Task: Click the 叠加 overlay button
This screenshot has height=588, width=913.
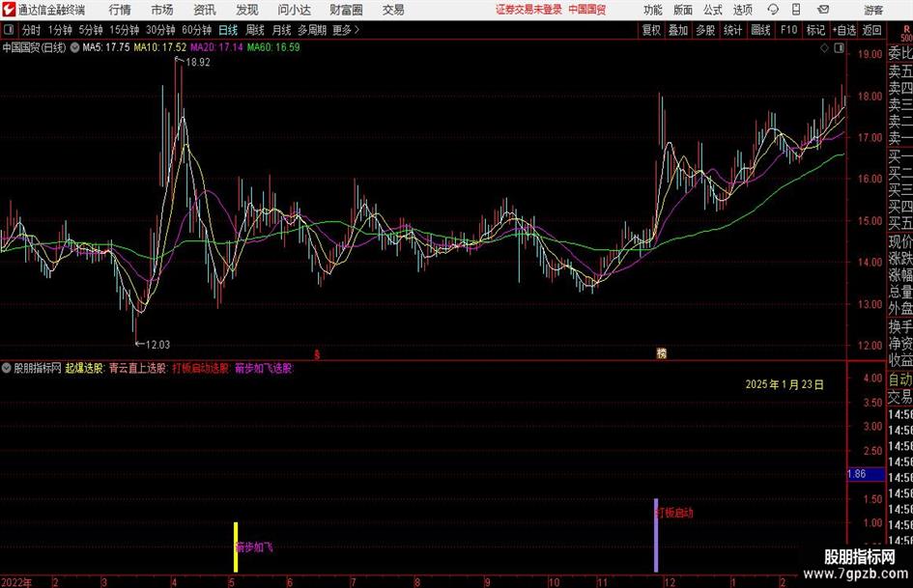Action: point(678,30)
